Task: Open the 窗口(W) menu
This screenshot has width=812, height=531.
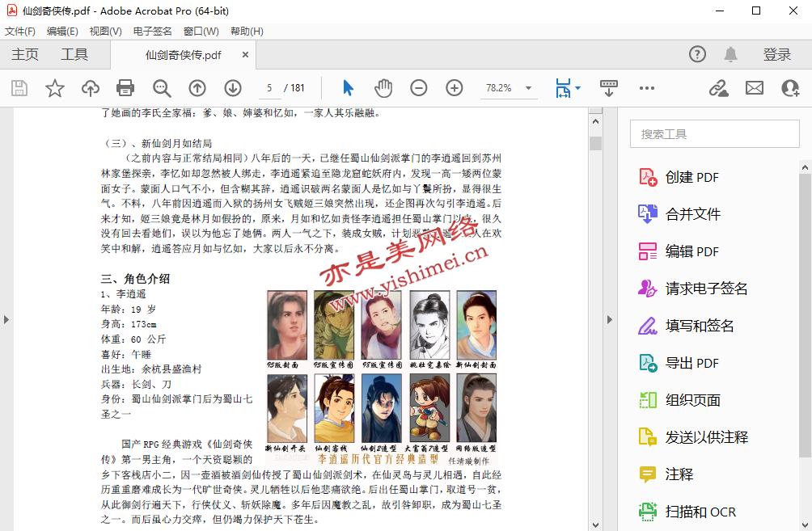Action: pos(201,32)
